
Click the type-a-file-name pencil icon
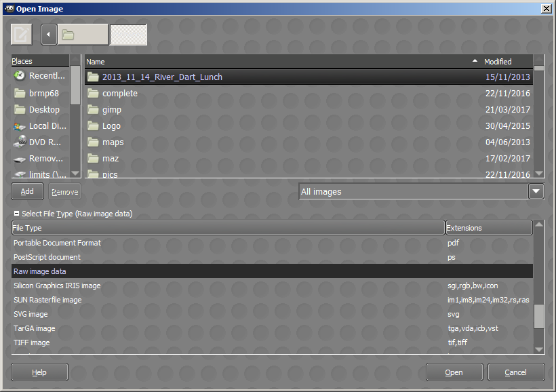click(21, 35)
